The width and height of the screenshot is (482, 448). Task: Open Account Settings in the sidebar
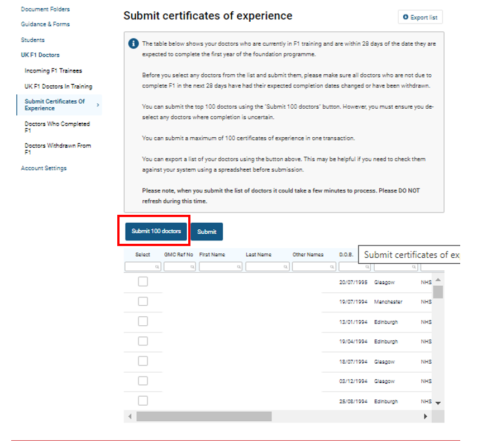(x=44, y=168)
